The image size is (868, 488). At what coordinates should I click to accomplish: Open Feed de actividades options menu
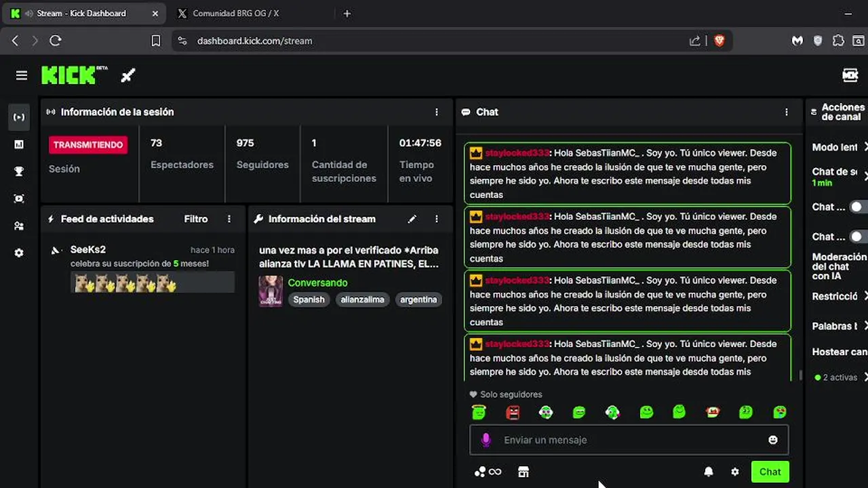click(x=229, y=219)
